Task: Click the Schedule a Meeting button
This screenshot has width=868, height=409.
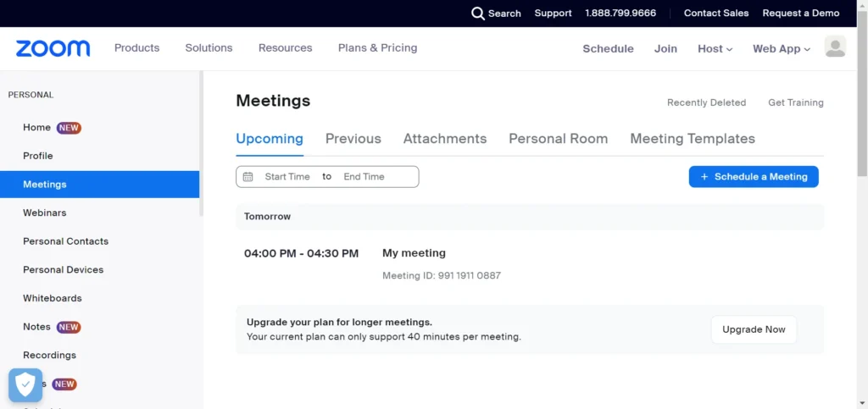Action: click(754, 177)
